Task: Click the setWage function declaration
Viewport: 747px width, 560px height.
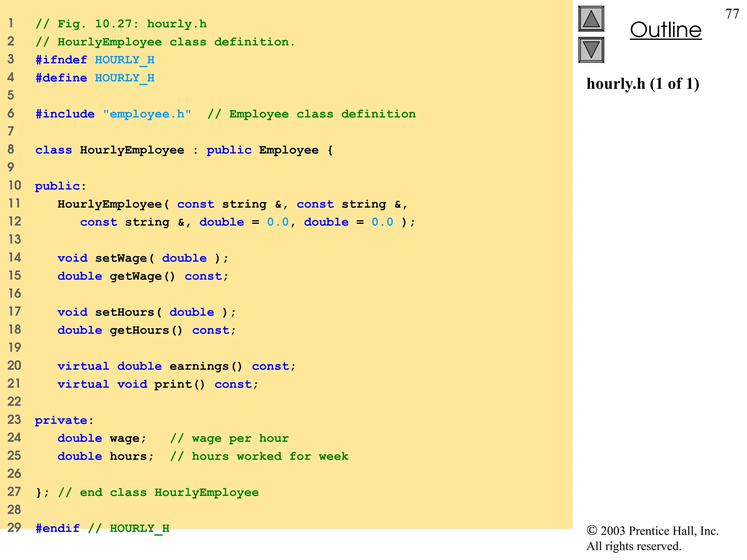Action: coord(143,258)
